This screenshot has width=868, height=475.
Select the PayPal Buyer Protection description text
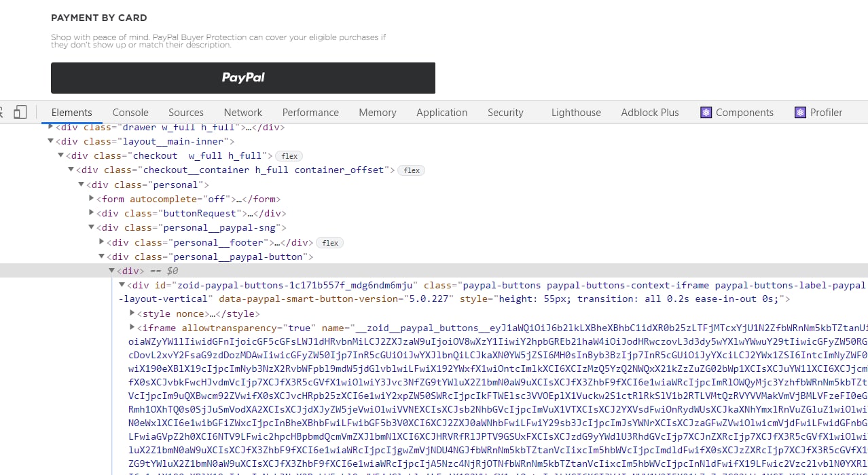tap(219, 41)
